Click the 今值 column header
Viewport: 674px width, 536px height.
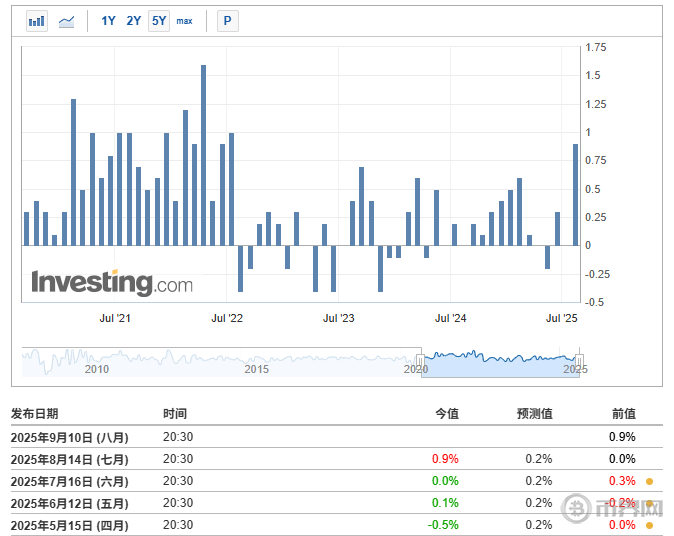[x=447, y=413]
